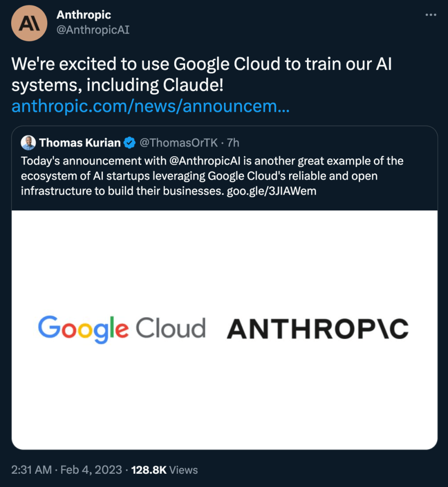
Task: Click the blue verified badge next to Thomas Kurian
Action: coord(129,143)
